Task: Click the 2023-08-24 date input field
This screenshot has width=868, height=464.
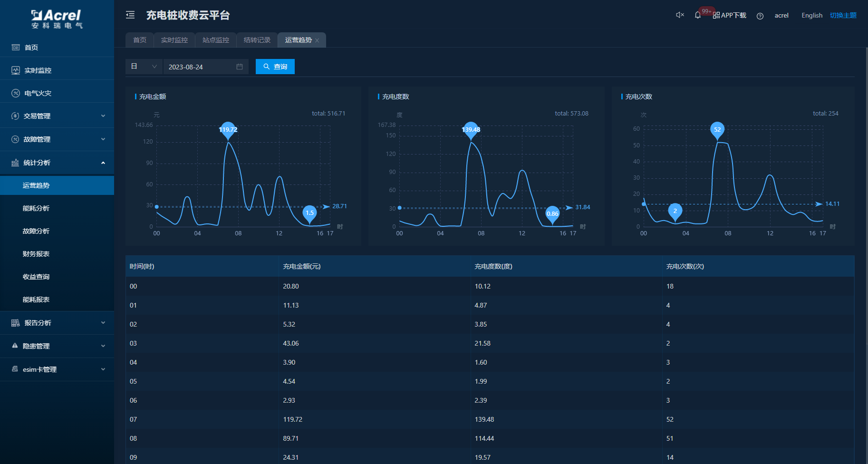Action: click(x=200, y=67)
